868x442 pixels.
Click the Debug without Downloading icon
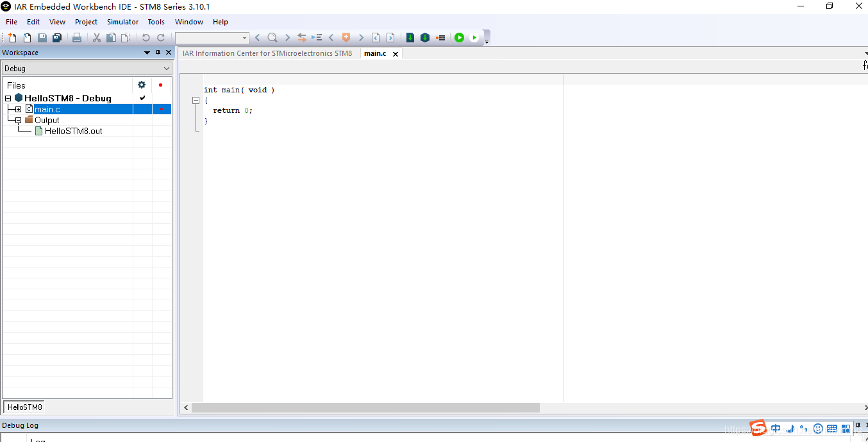[474, 38]
